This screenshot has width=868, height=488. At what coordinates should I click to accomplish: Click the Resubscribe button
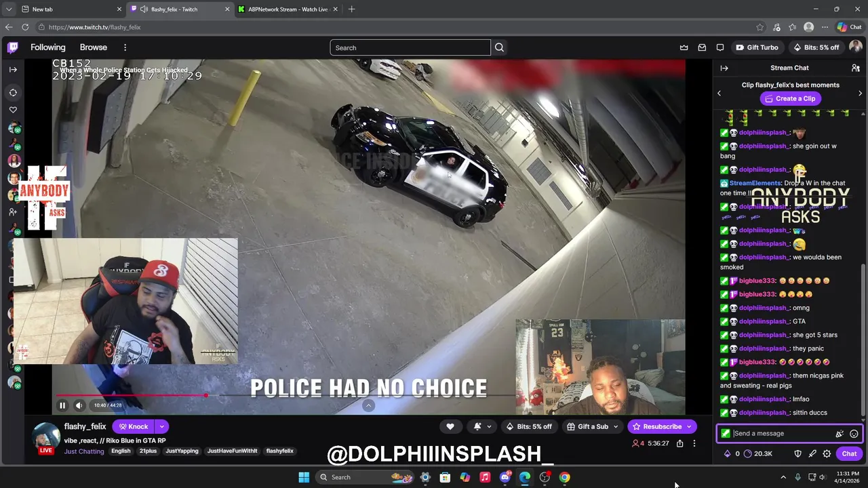pyautogui.click(x=656, y=426)
